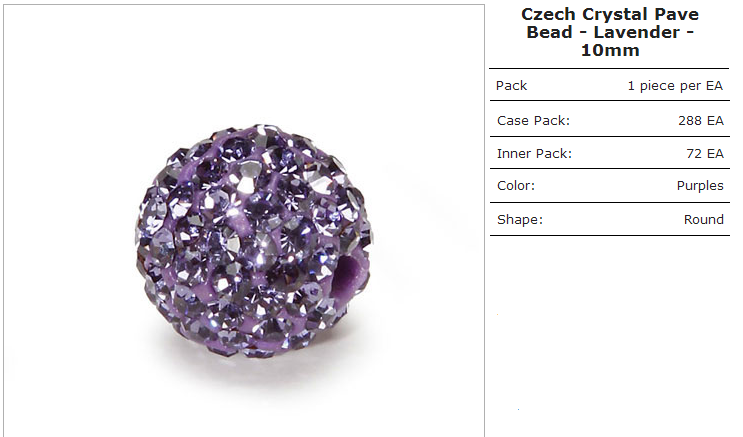Click the "Round" shape value

[704, 219]
